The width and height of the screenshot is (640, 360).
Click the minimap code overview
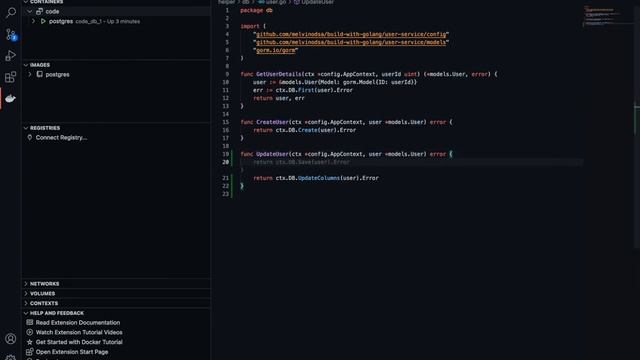[x=601, y=16]
